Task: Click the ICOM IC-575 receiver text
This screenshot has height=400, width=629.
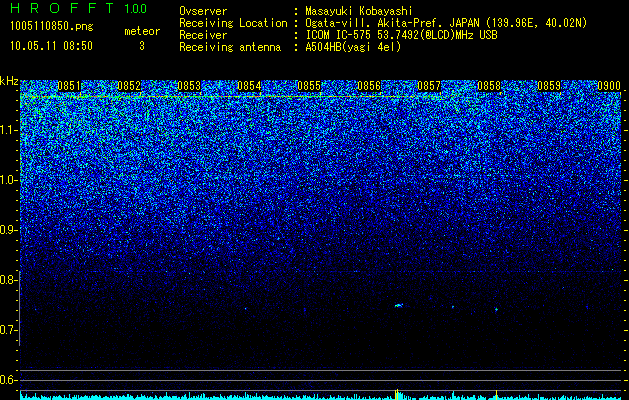Action: tap(401, 35)
